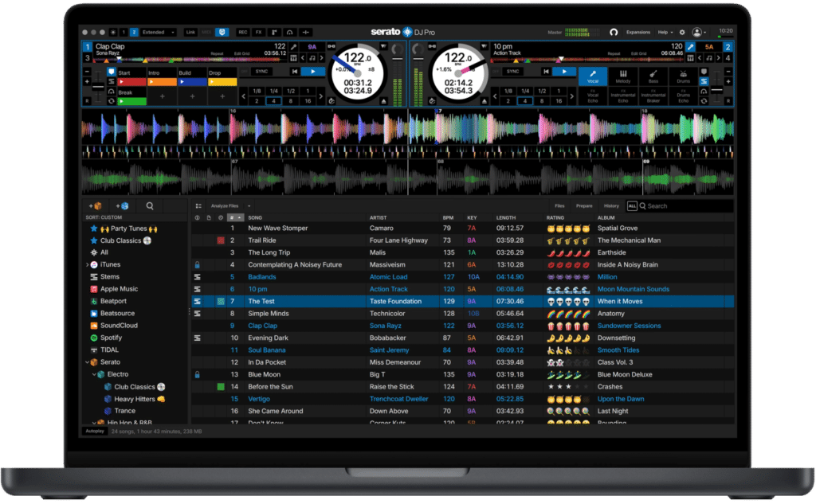Select the Melody stem pad
This screenshot has width=816, height=504.
[623, 76]
